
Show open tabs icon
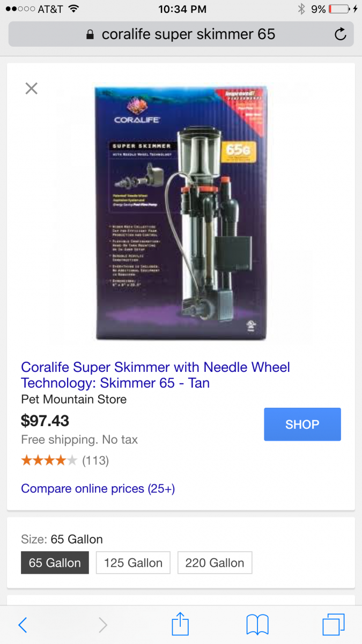(x=334, y=625)
